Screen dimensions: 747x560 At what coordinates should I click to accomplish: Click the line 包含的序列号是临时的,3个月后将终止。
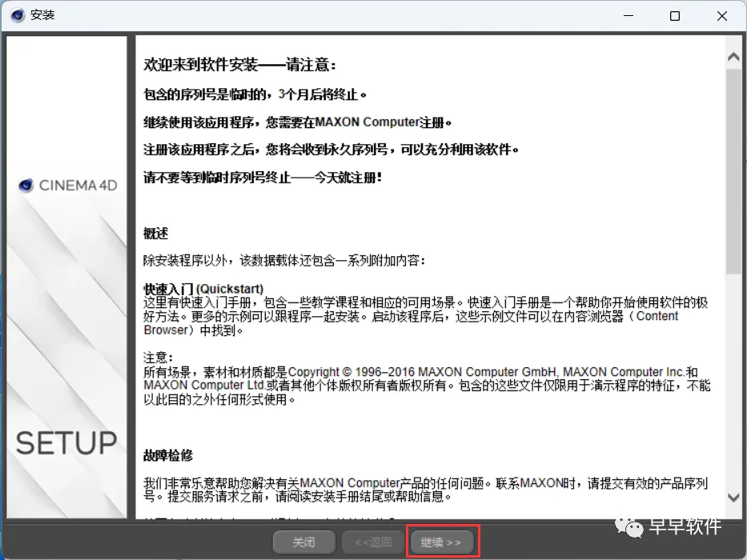click(255, 94)
